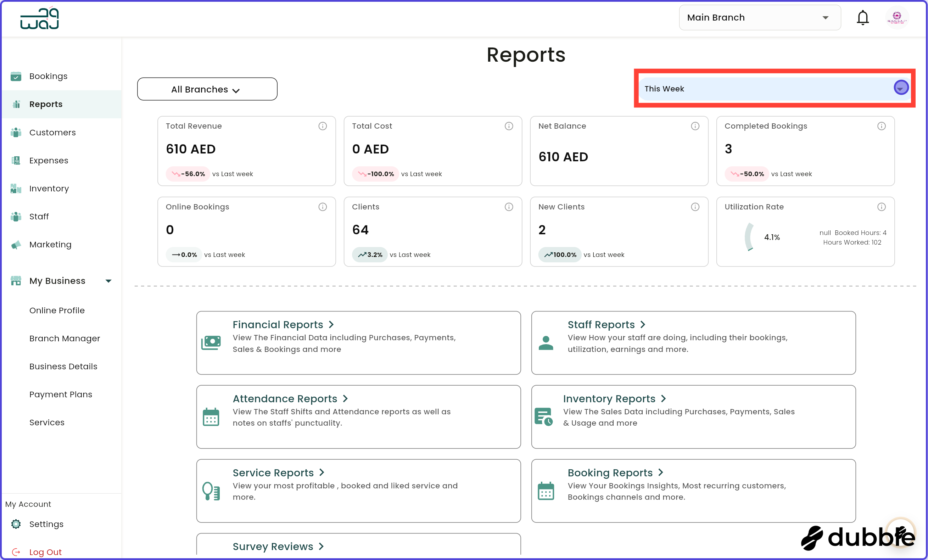The image size is (928, 560).
Task: Open the Online Profile menu item
Action: [57, 310]
